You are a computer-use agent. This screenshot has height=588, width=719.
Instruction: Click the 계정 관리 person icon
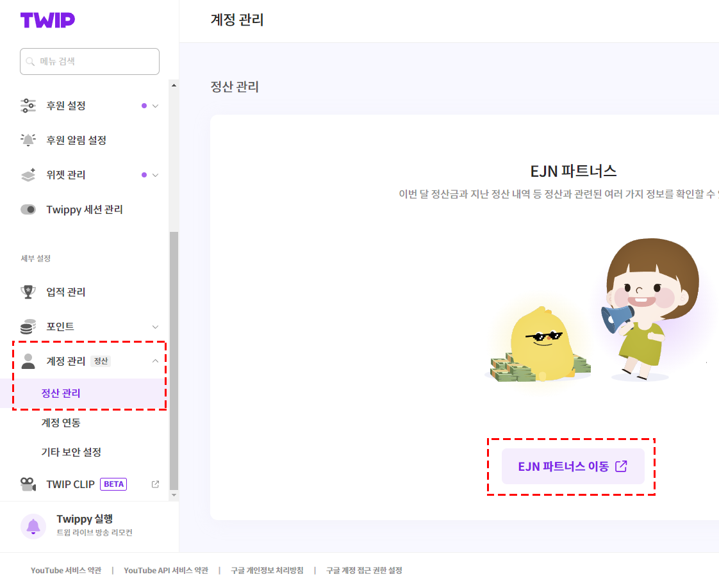click(x=28, y=361)
